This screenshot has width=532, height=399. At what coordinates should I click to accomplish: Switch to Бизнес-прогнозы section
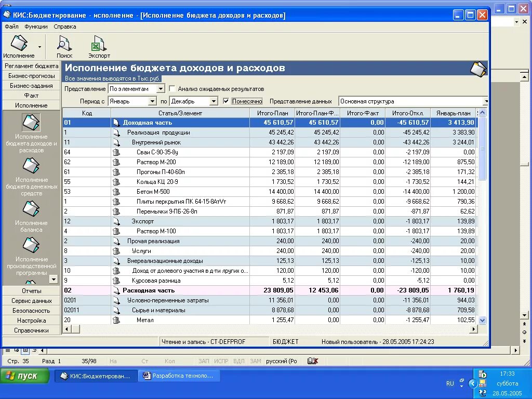coord(31,76)
